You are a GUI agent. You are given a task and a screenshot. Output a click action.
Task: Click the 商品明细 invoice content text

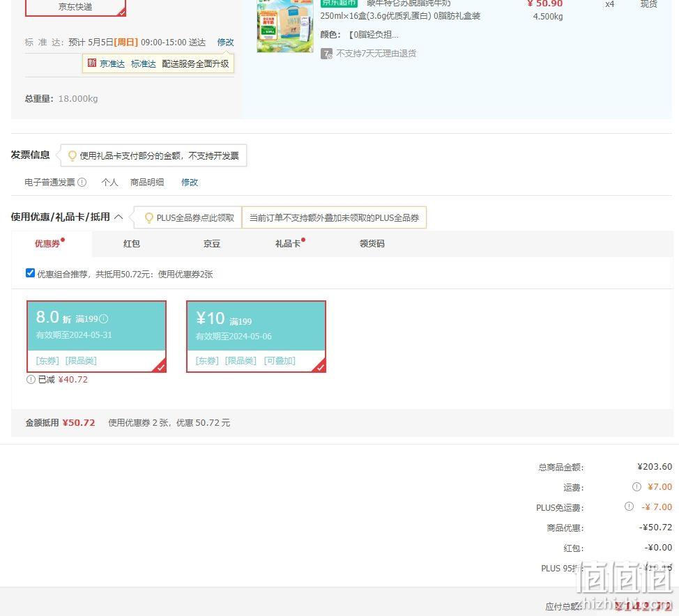147,183
